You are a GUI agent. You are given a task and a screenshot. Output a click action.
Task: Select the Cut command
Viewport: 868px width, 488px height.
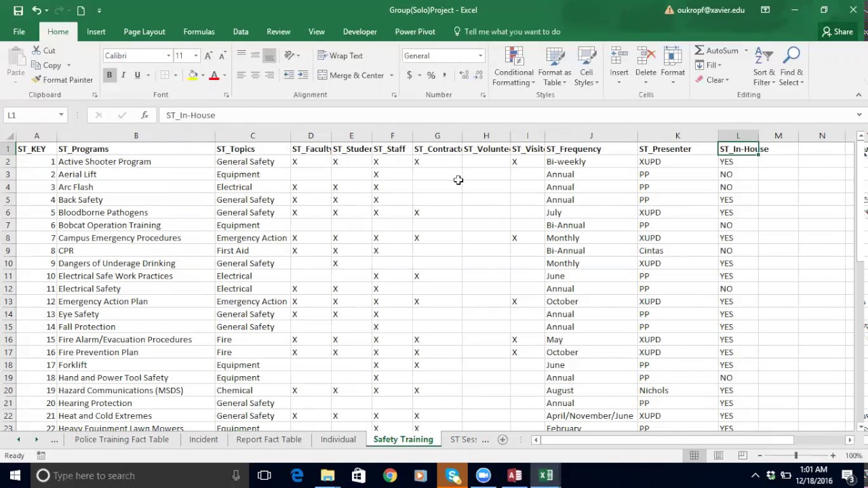tap(43, 51)
